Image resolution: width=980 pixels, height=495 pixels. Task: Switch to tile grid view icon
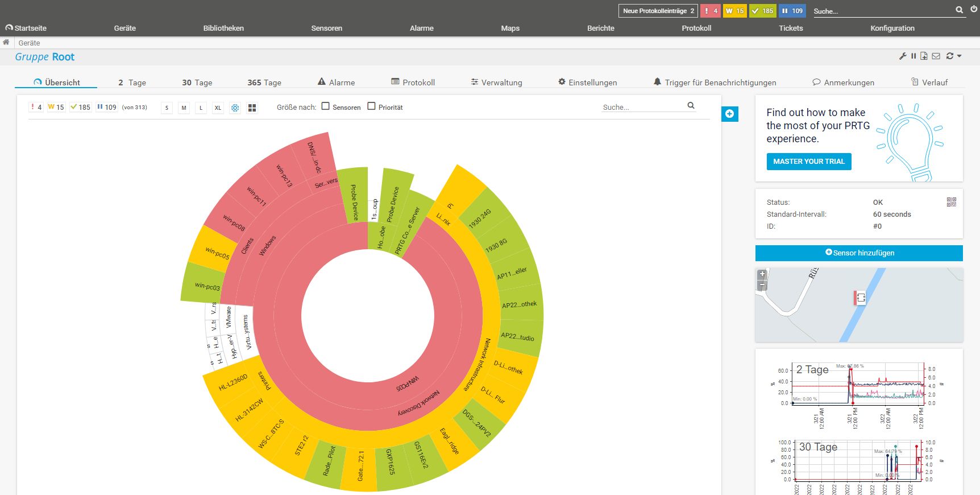click(x=252, y=108)
